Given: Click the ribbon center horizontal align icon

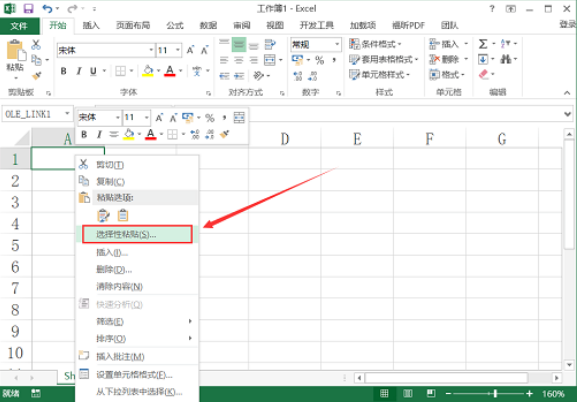Looking at the screenshot, I should pyautogui.click(x=239, y=60).
